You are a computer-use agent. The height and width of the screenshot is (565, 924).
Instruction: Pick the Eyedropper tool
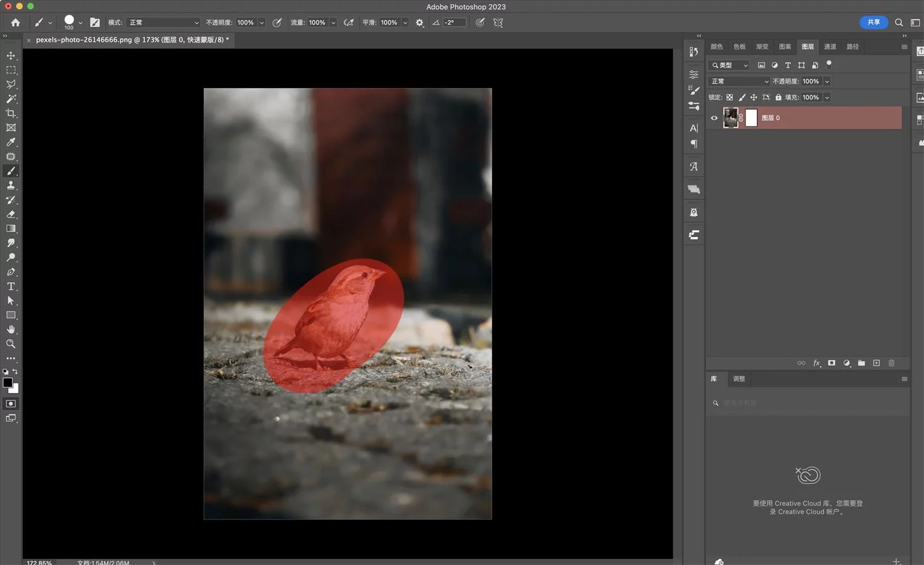[11, 142]
